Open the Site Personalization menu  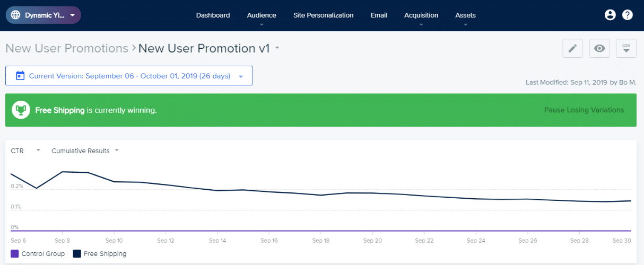(323, 15)
